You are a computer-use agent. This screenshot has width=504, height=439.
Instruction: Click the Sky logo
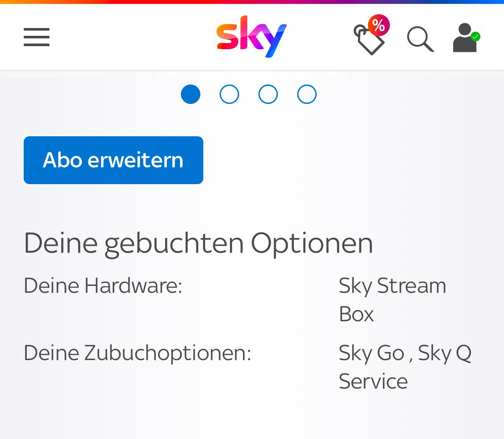(x=252, y=36)
